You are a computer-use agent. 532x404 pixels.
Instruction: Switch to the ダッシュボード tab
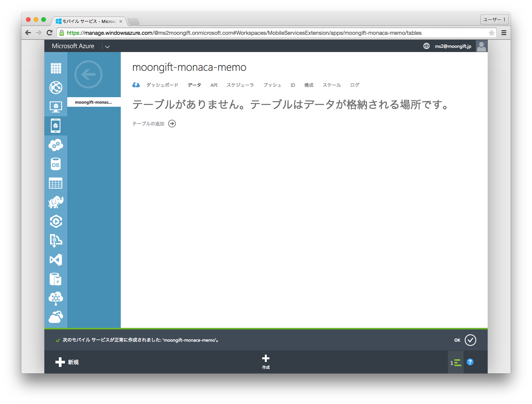[x=162, y=85]
